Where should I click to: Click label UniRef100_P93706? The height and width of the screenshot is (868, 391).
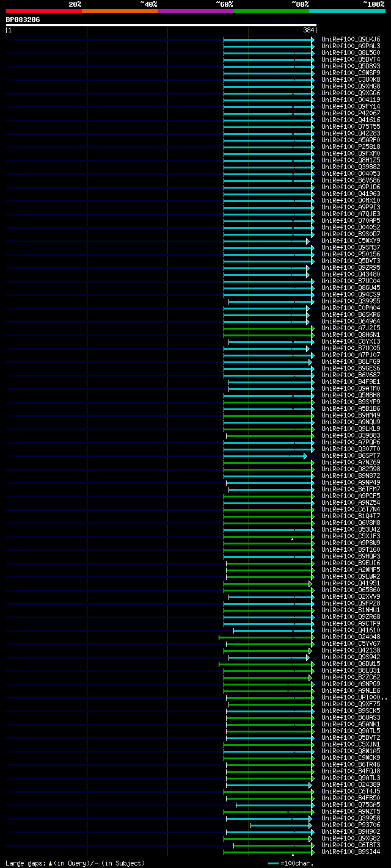pos(351,825)
